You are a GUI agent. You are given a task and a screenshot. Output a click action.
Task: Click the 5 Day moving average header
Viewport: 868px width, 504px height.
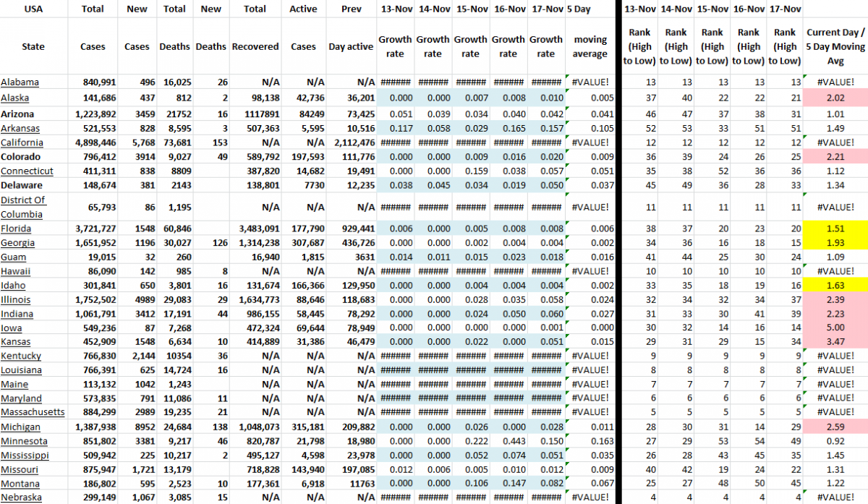click(590, 29)
